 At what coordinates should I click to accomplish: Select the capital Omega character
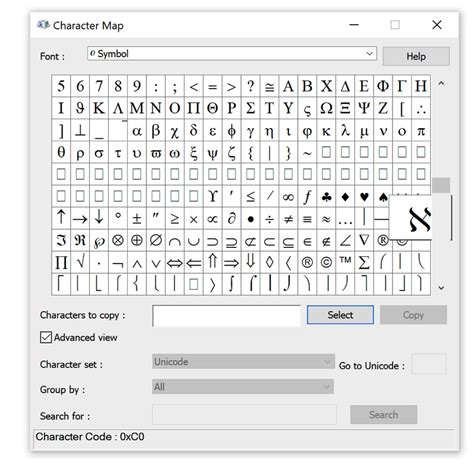[x=326, y=109]
